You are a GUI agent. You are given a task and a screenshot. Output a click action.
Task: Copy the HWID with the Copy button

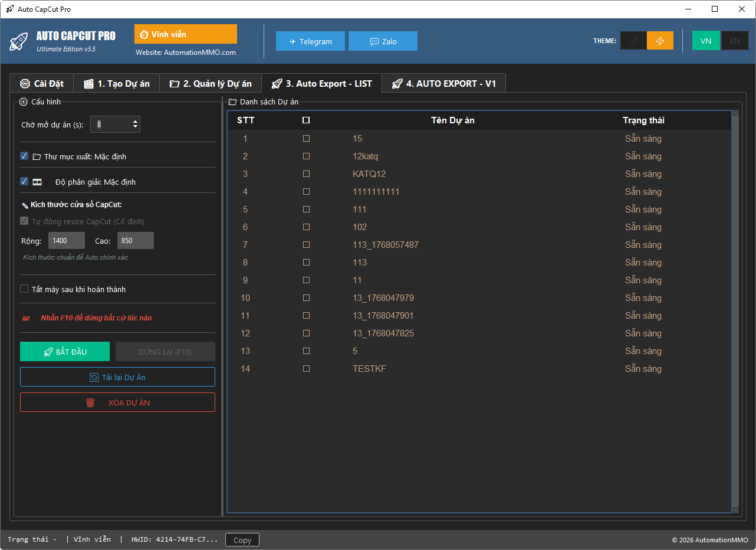tap(242, 540)
